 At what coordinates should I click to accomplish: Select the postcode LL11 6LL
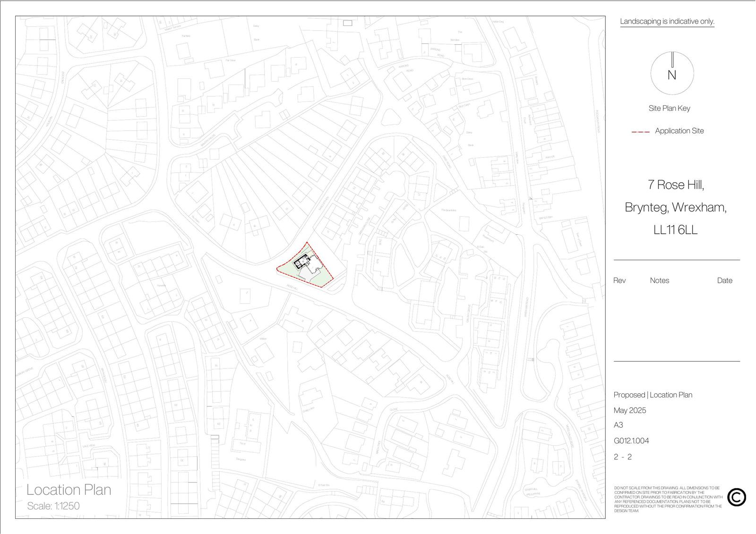click(675, 230)
